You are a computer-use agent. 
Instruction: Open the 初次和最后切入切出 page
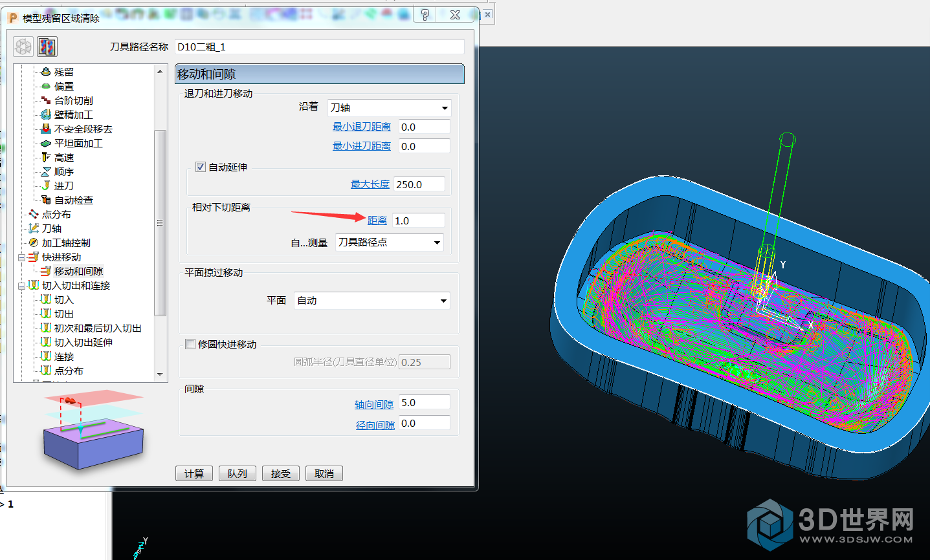coord(98,328)
